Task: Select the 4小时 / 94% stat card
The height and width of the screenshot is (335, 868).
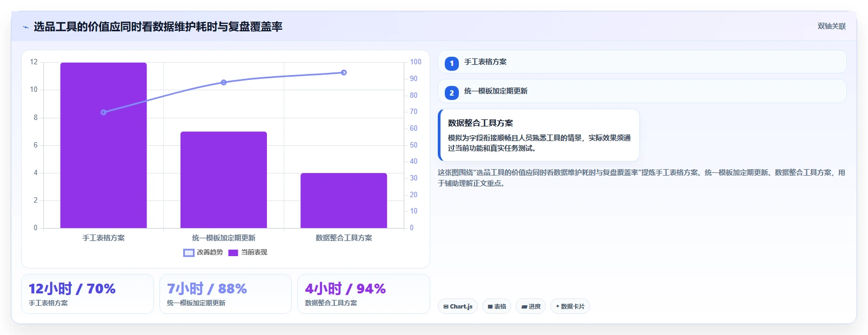Action: pyautogui.click(x=364, y=294)
